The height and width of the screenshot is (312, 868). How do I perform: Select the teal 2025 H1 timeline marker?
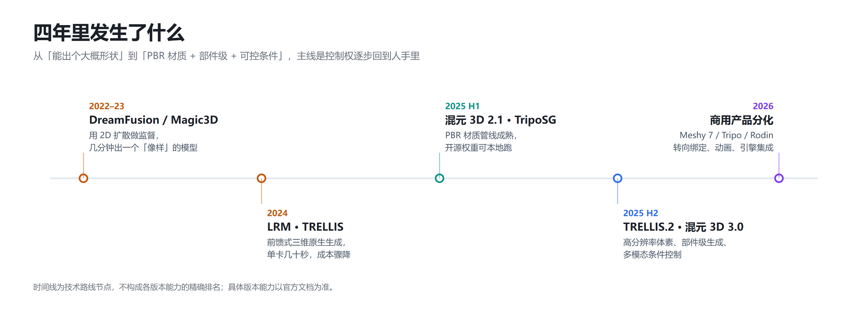tap(439, 178)
